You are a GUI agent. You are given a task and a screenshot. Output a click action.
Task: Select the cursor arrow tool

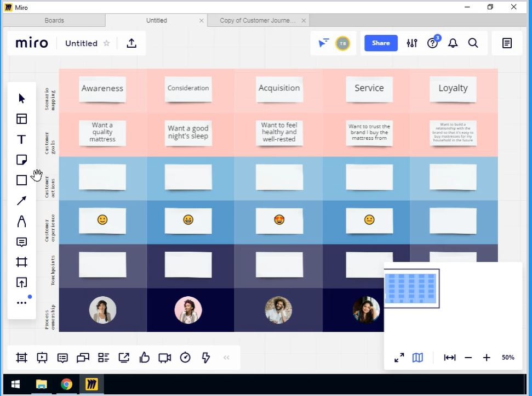click(22, 99)
